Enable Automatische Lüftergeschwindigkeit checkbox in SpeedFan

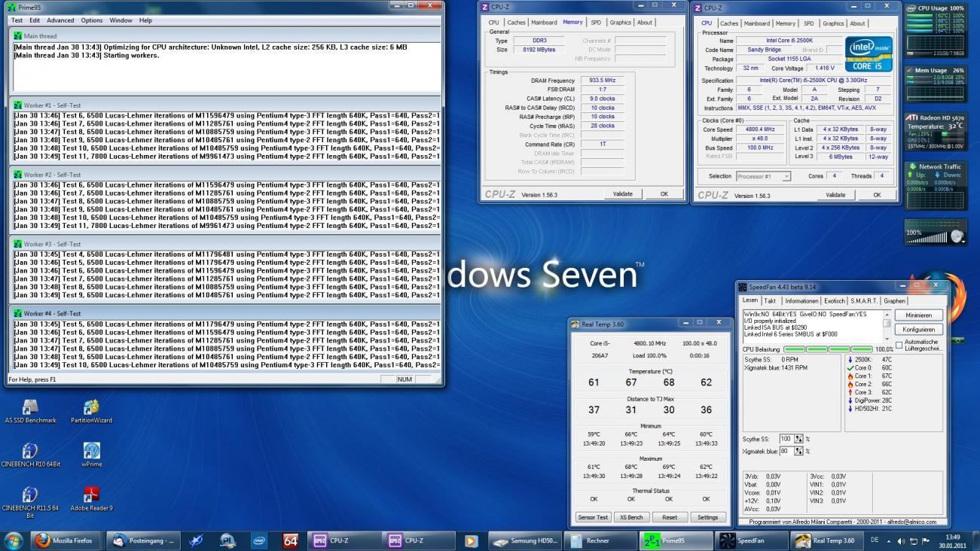[899, 345]
